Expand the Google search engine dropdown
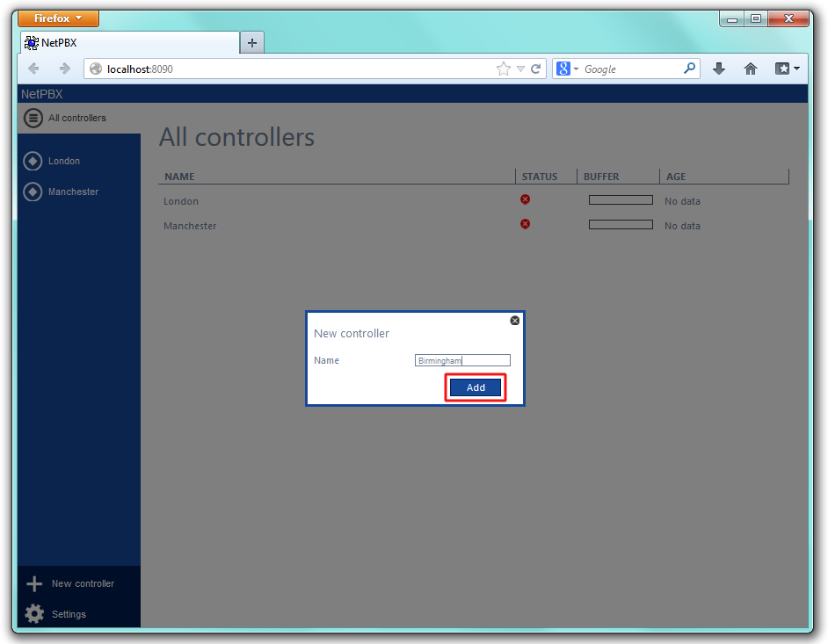 click(568, 69)
